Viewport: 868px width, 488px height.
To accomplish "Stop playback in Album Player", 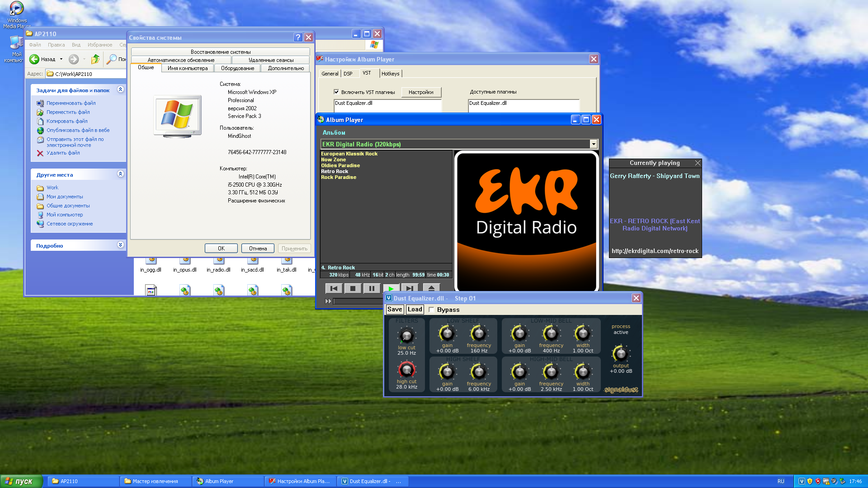I will (353, 288).
